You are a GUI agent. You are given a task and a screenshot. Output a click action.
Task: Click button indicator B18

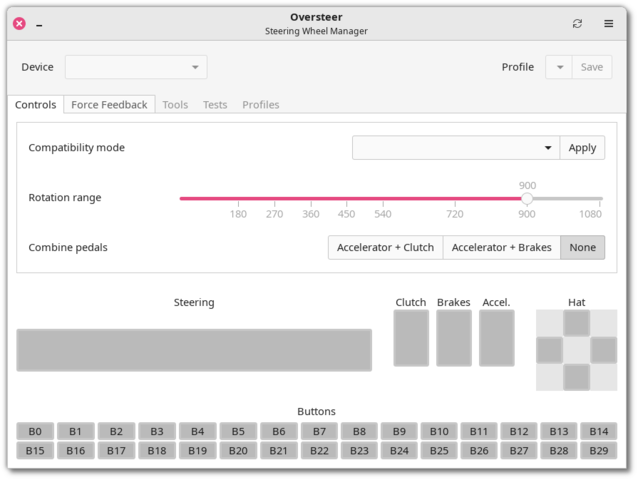(157, 451)
